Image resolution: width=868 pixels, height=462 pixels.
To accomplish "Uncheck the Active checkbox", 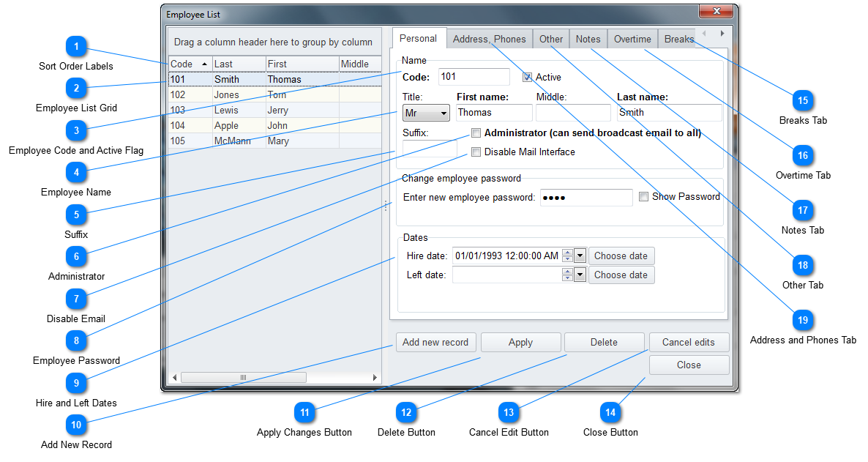I will pyautogui.click(x=528, y=77).
